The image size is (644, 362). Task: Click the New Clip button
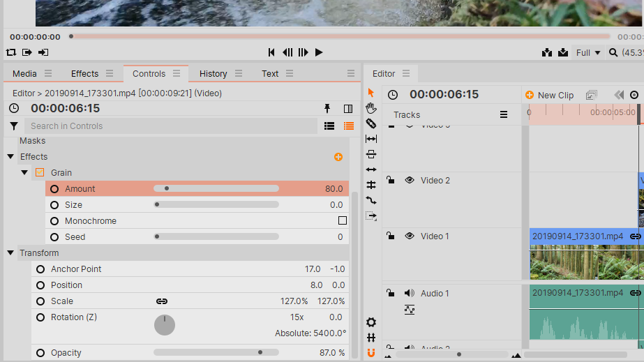tap(550, 96)
